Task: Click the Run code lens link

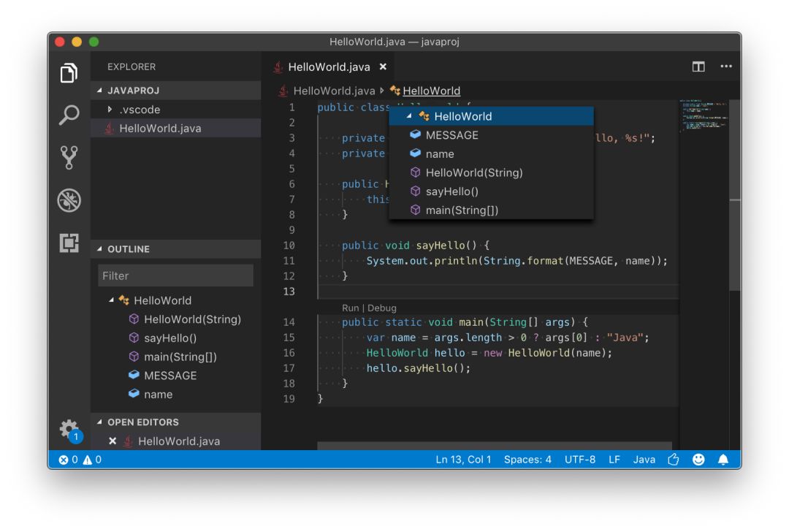Action: coord(351,308)
